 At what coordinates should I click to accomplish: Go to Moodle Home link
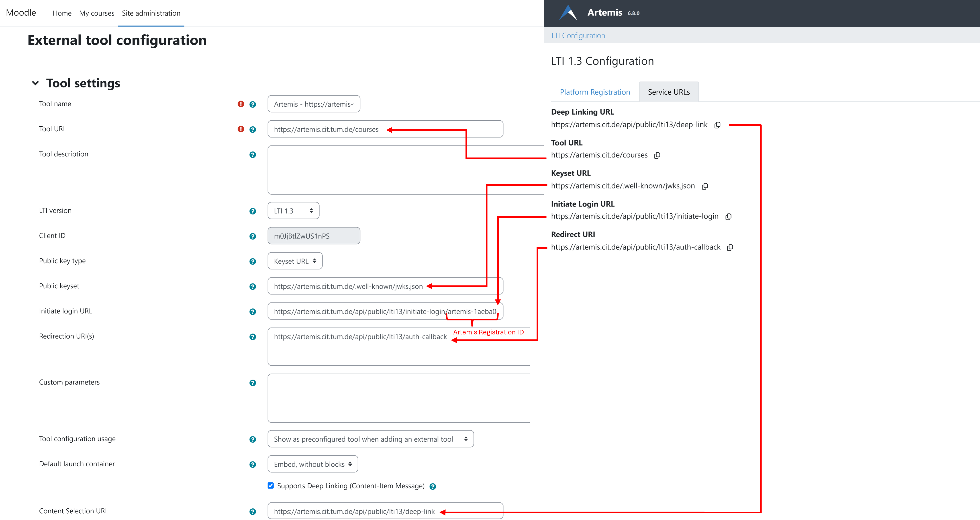62,13
